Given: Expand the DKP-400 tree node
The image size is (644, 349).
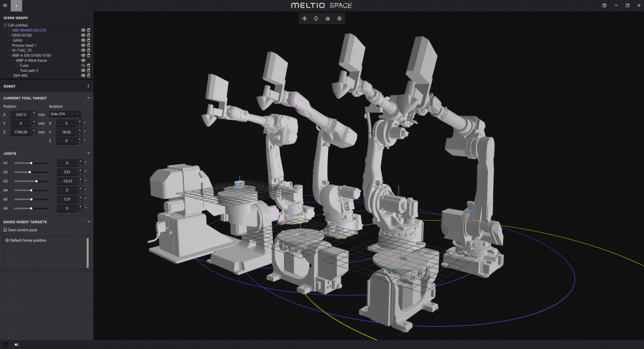Looking at the screenshot, I should (x=10, y=75).
